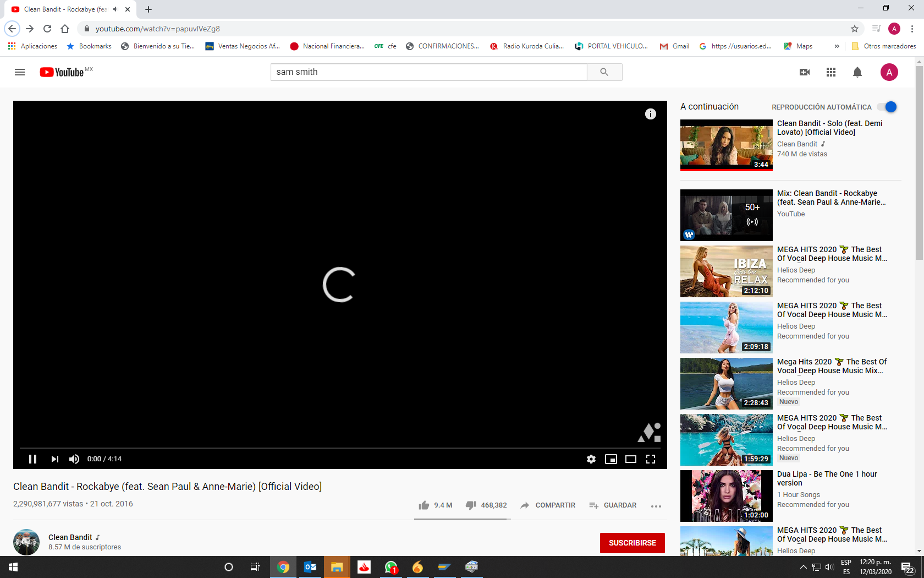Enter fullscreen mode
924x578 pixels.
pos(651,459)
